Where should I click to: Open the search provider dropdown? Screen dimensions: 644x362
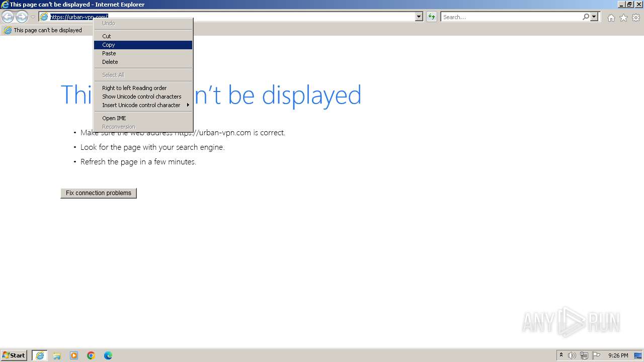click(x=594, y=17)
